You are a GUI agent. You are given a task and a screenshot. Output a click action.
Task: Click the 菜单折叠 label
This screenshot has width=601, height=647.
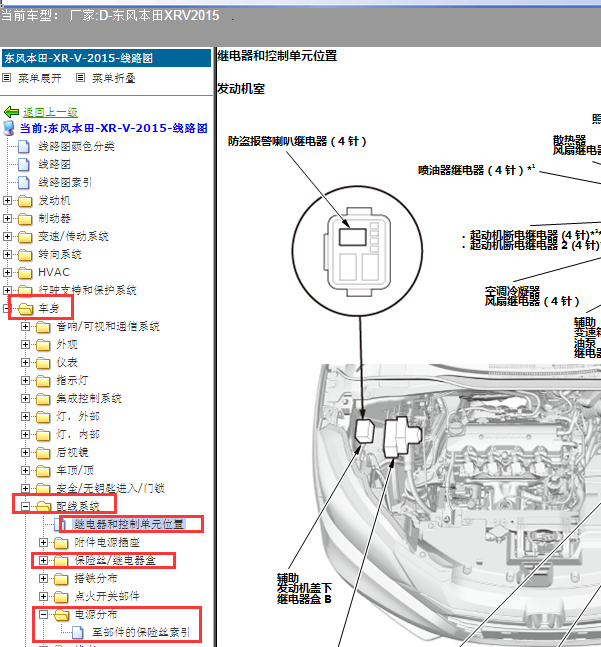pyautogui.click(x=114, y=78)
